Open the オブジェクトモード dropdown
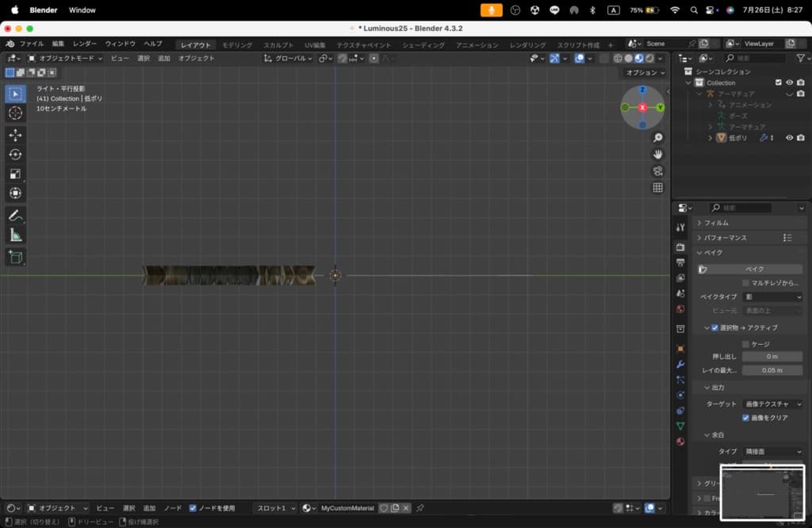The height and width of the screenshot is (528, 812). pos(65,59)
